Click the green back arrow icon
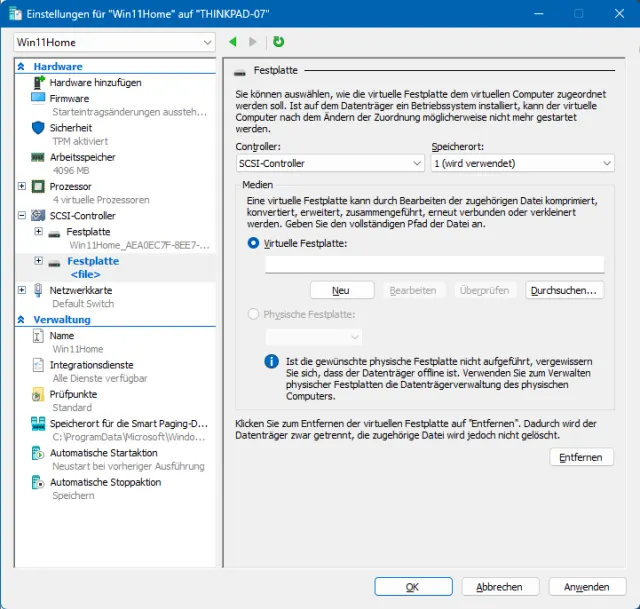This screenshot has width=640, height=609. (x=233, y=42)
